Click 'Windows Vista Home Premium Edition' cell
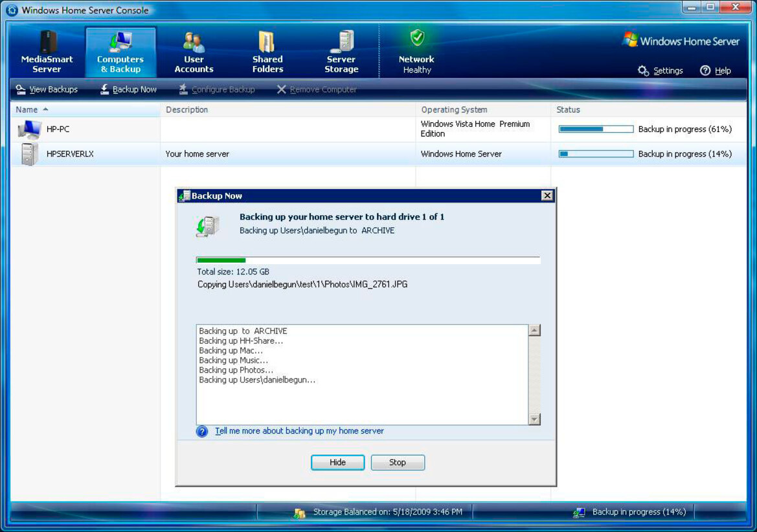 (475, 129)
